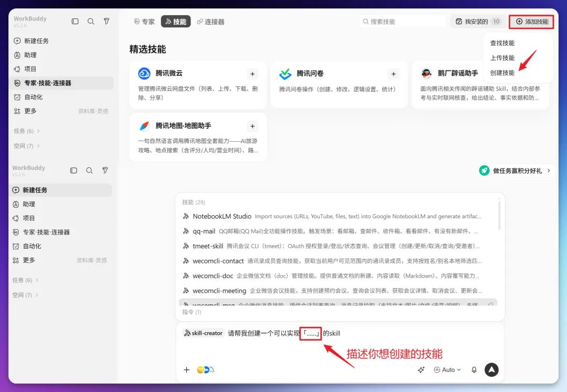Screen dimensions: 567x392
Task: Click the 腾讯问卷 checkmark logo
Action: [285, 73]
